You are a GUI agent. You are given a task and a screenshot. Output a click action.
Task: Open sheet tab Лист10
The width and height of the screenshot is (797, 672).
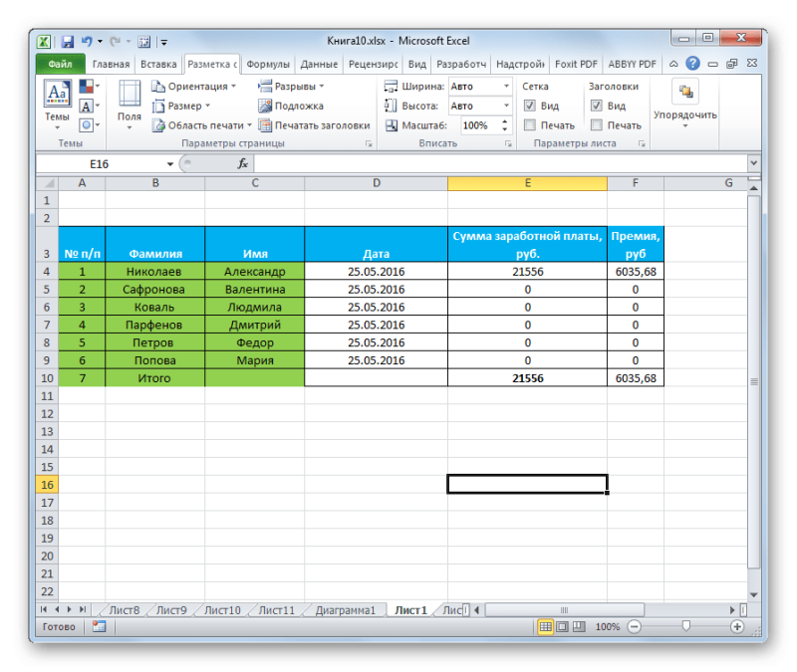tap(221, 610)
